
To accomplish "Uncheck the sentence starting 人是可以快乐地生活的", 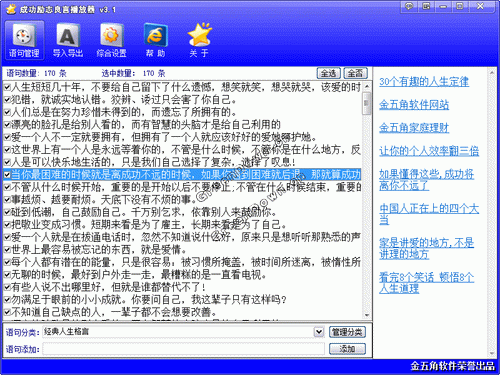I will click(x=7, y=162).
